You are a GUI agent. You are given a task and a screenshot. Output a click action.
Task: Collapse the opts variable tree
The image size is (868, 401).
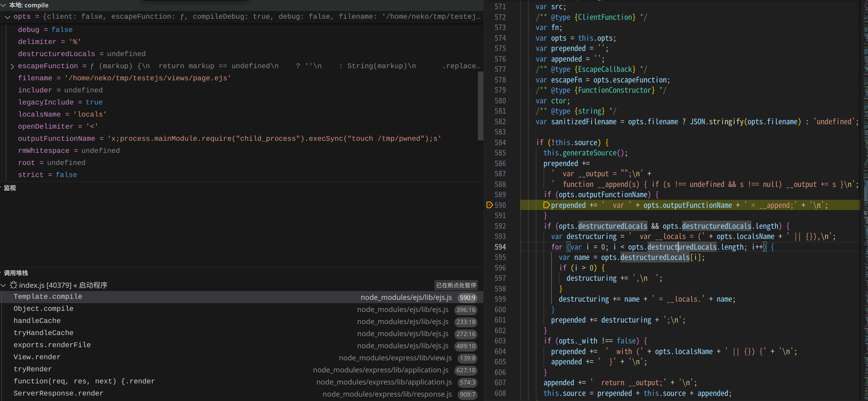coord(7,17)
